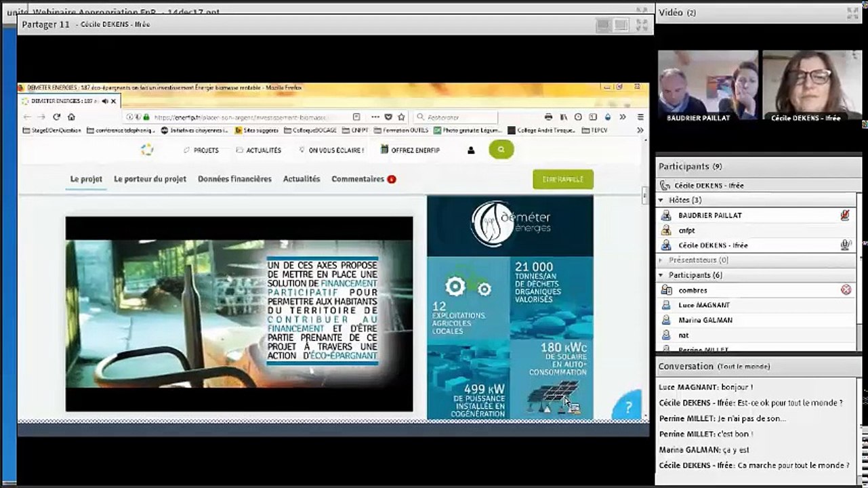The height and width of the screenshot is (488, 868).
Task: Show more Firefox toolbar items
Action: (x=623, y=117)
